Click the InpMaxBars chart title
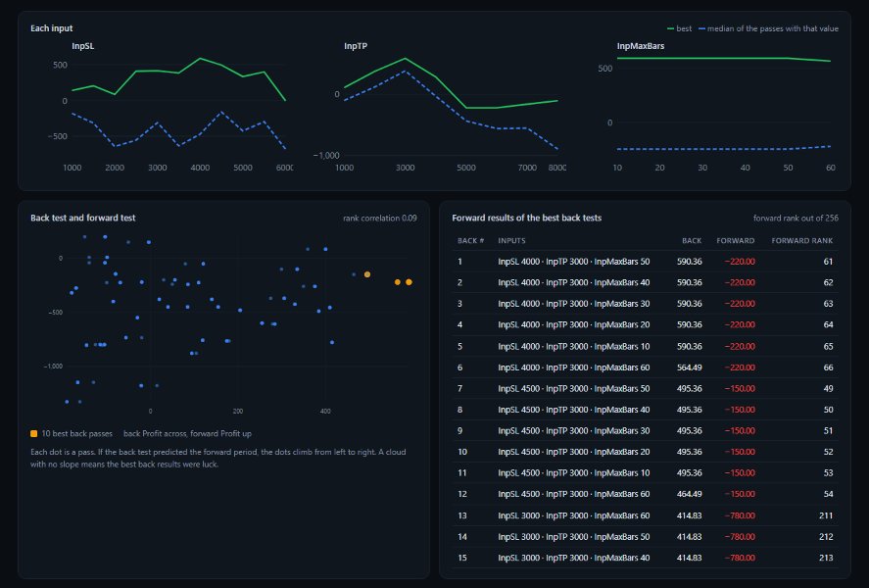869x588 pixels. coord(640,46)
